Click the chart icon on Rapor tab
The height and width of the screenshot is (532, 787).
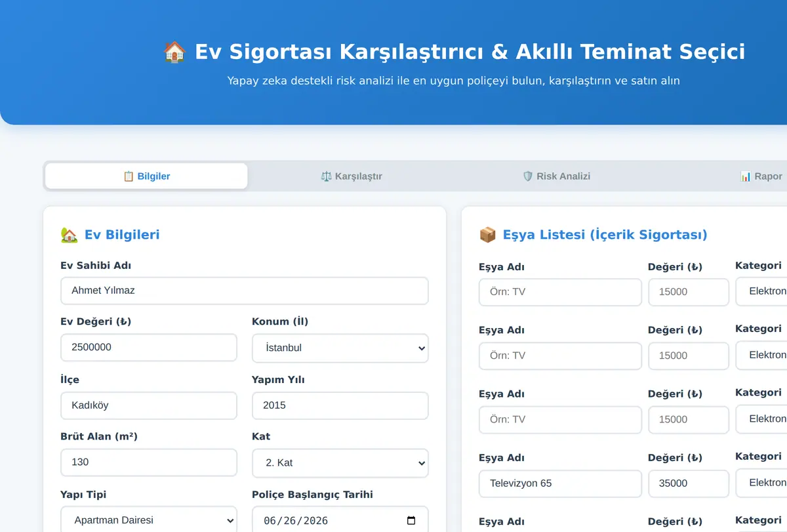(x=746, y=176)
